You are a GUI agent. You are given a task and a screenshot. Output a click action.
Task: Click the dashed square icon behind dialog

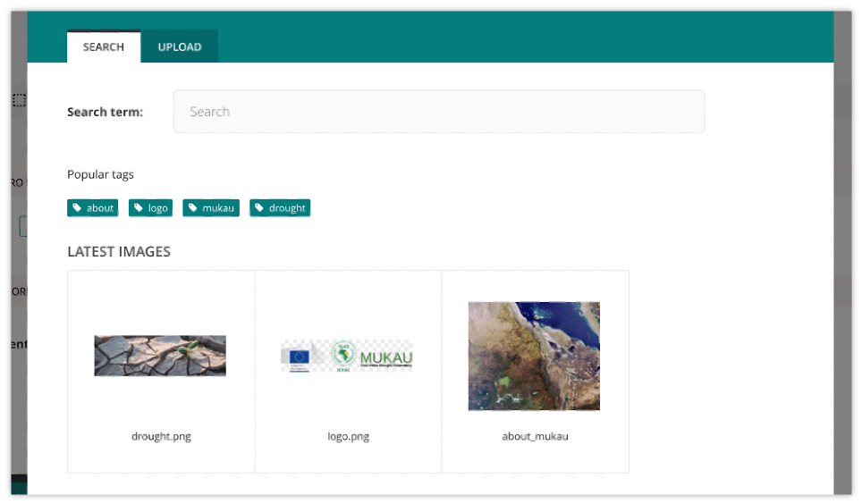(x=20, y=100)
